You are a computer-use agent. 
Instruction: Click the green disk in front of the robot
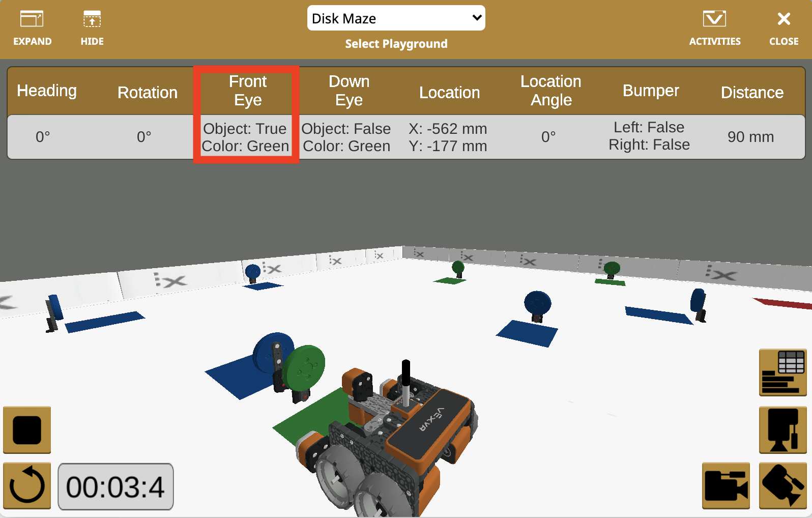pyautogui.click(x=304, y=367)
